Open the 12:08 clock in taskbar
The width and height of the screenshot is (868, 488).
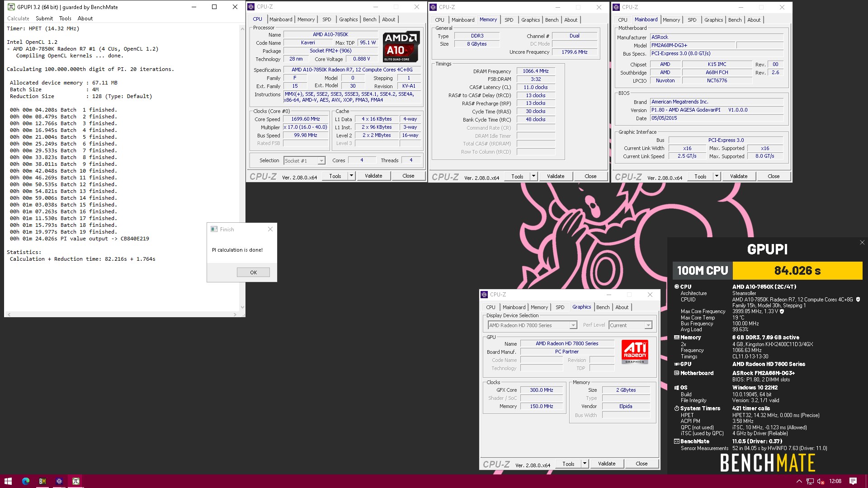(835, 481)
